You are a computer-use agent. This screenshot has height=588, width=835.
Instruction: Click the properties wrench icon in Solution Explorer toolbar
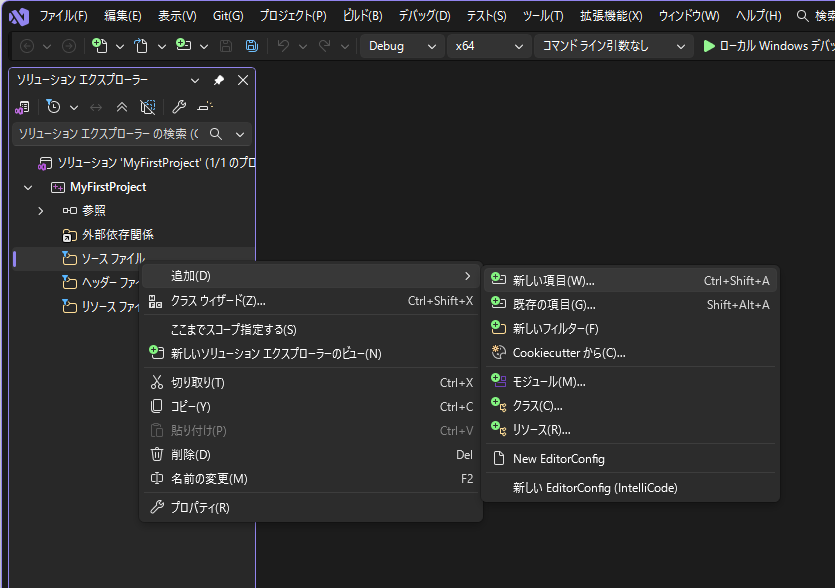click(179, 107)
